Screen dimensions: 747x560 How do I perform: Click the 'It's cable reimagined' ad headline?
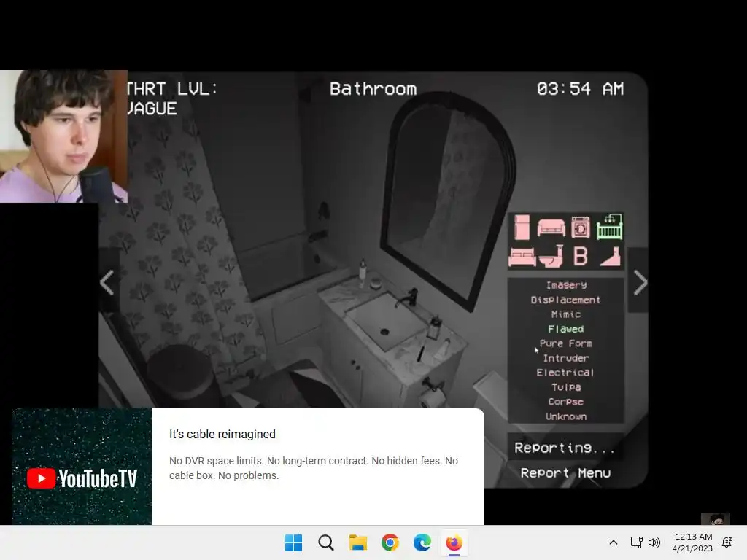[222, 435]
